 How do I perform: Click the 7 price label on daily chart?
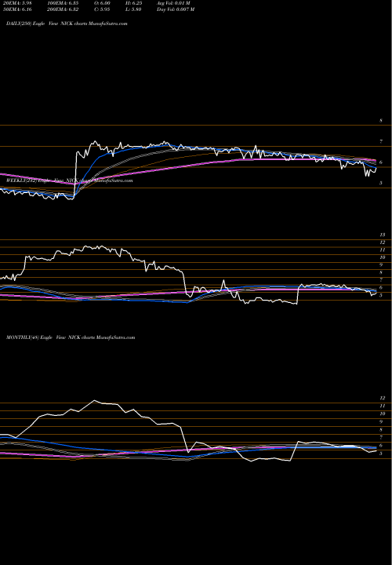click(x=381, y=141)
